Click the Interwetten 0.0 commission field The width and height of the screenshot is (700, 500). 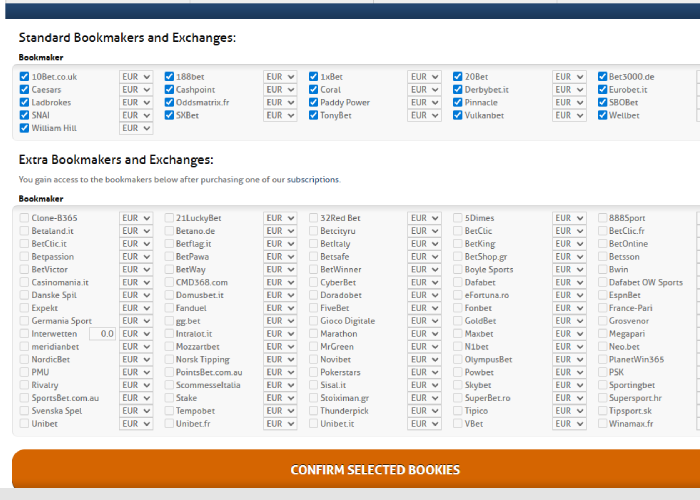tap(102, 333)
